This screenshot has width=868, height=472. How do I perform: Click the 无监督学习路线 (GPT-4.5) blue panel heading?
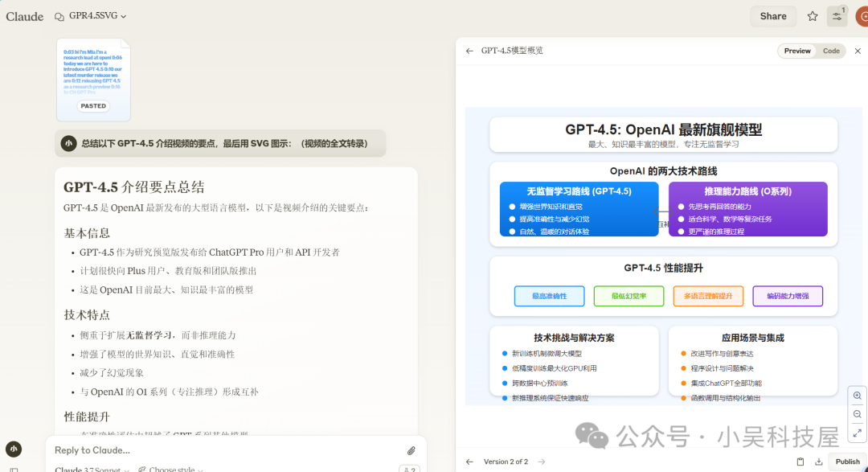click(579, 191)
